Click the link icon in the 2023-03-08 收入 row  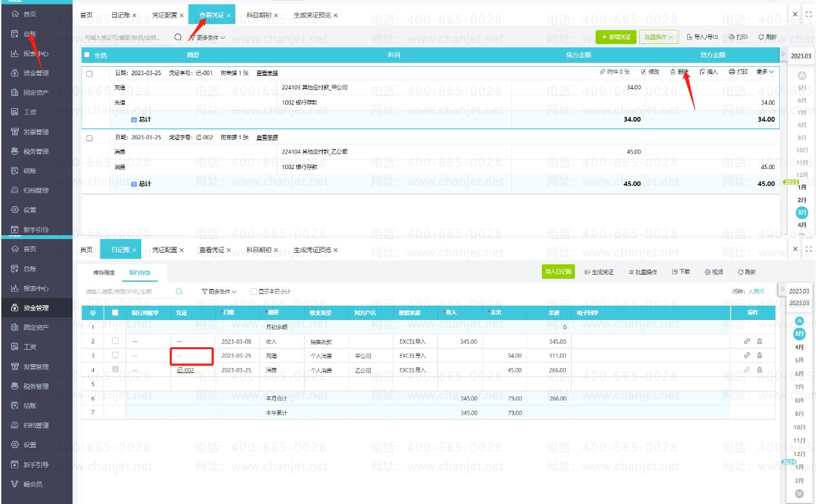[747, 341]
